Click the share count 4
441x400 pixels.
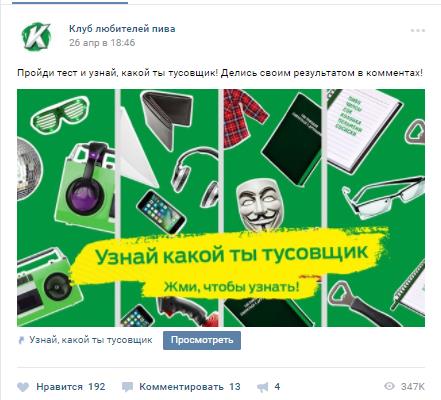277,387
